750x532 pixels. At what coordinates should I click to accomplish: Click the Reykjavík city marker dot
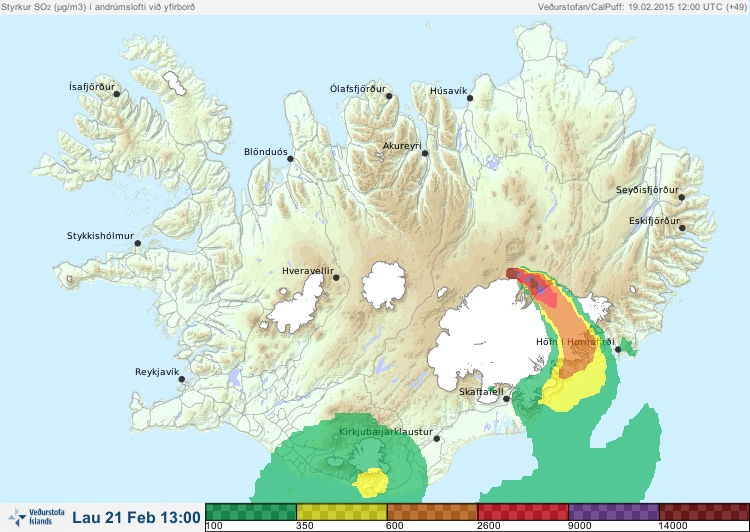182,379
